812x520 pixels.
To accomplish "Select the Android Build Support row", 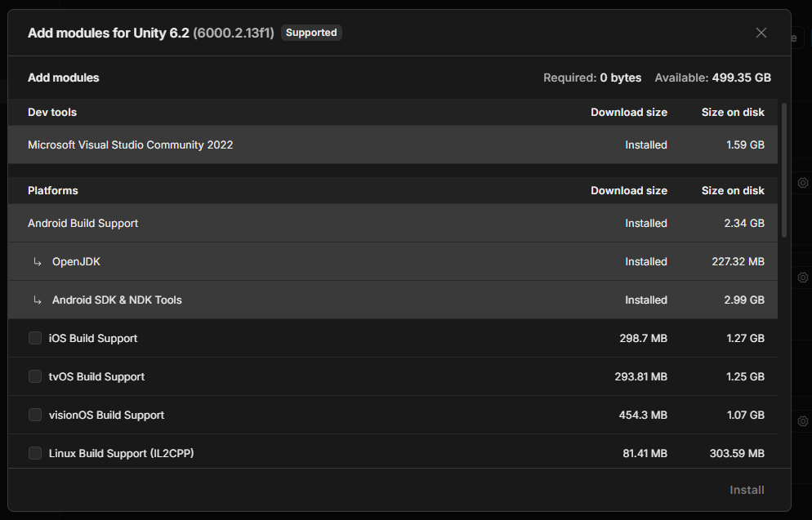I will click(393, 223).
